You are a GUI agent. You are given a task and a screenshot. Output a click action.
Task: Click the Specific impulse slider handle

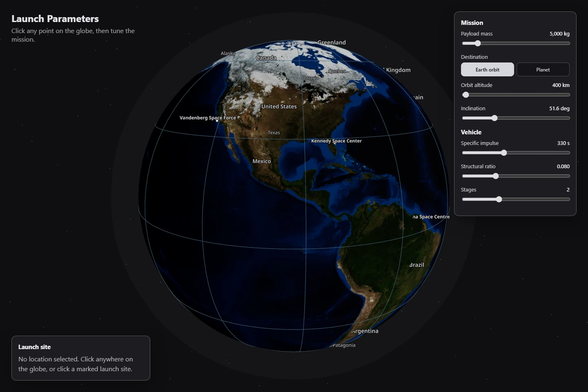(x=503, y=153)
